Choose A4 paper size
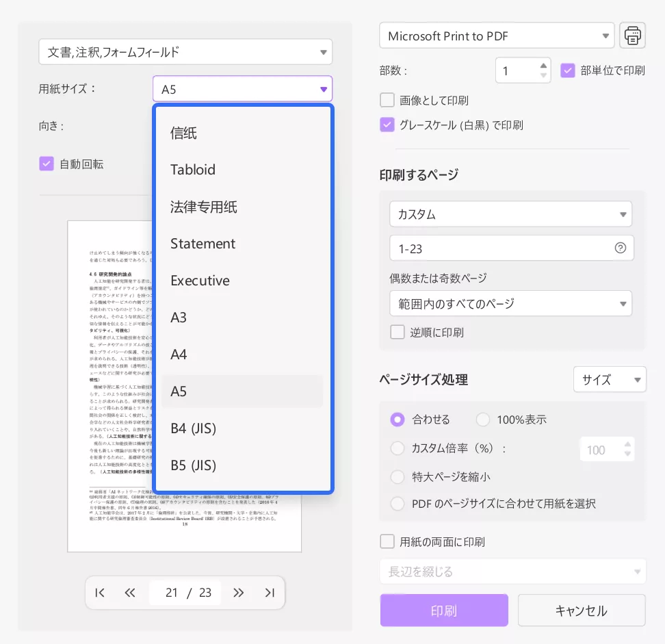Image resolution: width=665 pixels, height=644 pixels. [243, 355]
